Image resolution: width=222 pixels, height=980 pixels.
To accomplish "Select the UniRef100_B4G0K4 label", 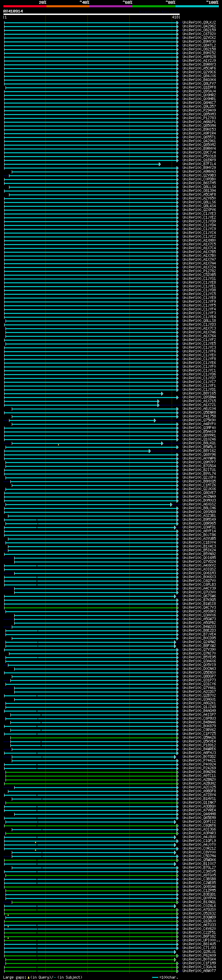I will tap(199, 80).
